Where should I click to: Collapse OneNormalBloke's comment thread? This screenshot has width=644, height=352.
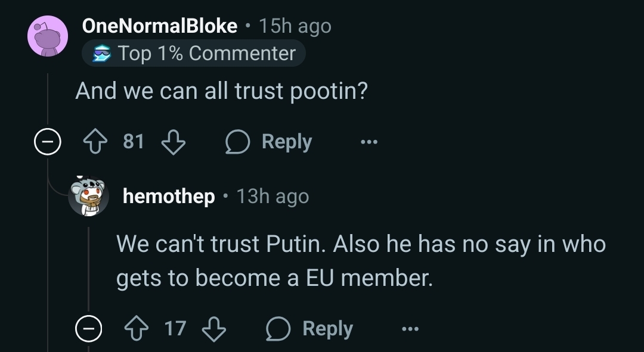tap(48, 142)
